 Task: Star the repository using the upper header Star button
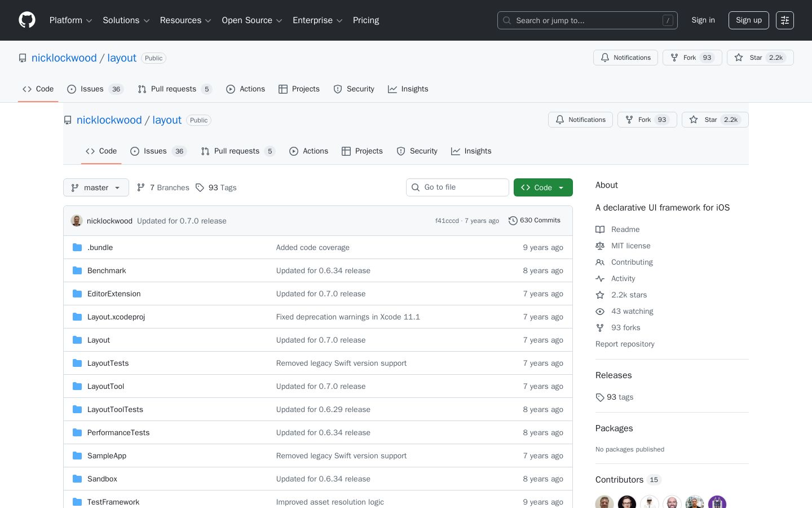pos(760,58)
